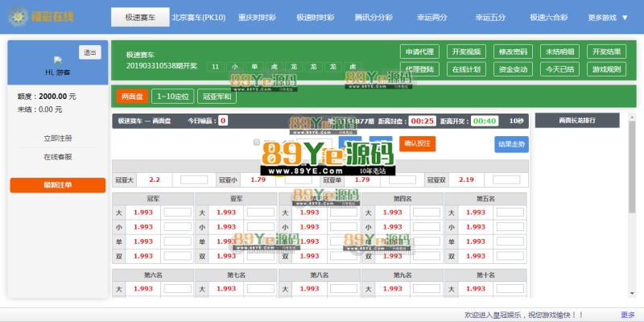Click the 两面长龙排行 panel header
Screen dimensions: 644x322
pyautogui.click(x=577, y=120)
